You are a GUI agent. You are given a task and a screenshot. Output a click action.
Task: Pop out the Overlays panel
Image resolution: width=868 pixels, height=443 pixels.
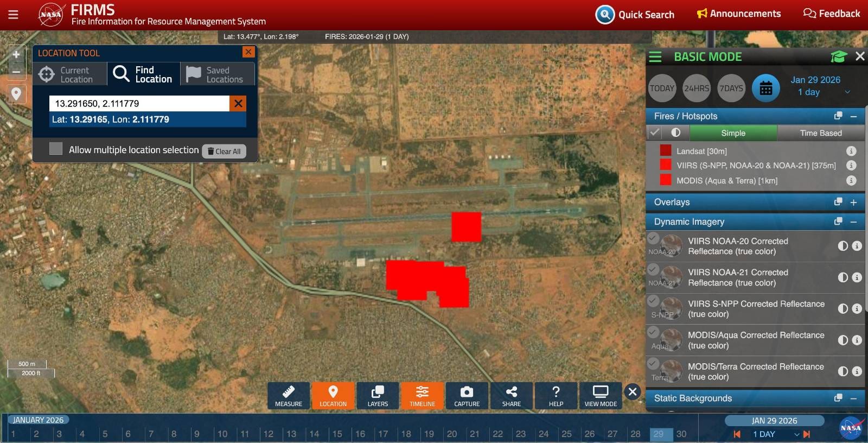[838, 201]
